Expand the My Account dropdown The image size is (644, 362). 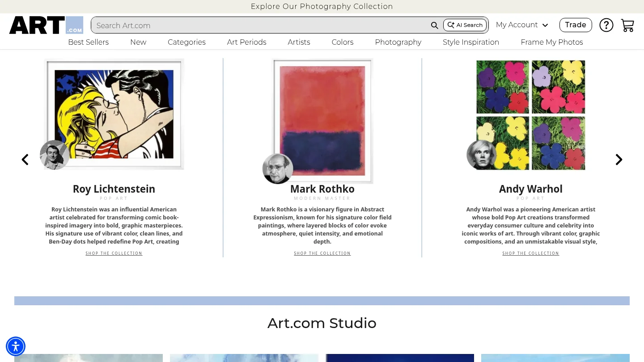click(522, 25)
